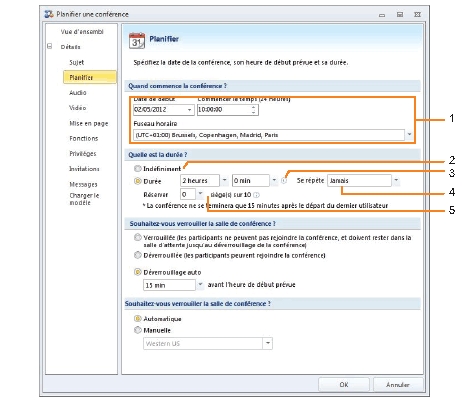468x403 pixels.
Task: Click start time stepper arrows
Action: (254, 110)
